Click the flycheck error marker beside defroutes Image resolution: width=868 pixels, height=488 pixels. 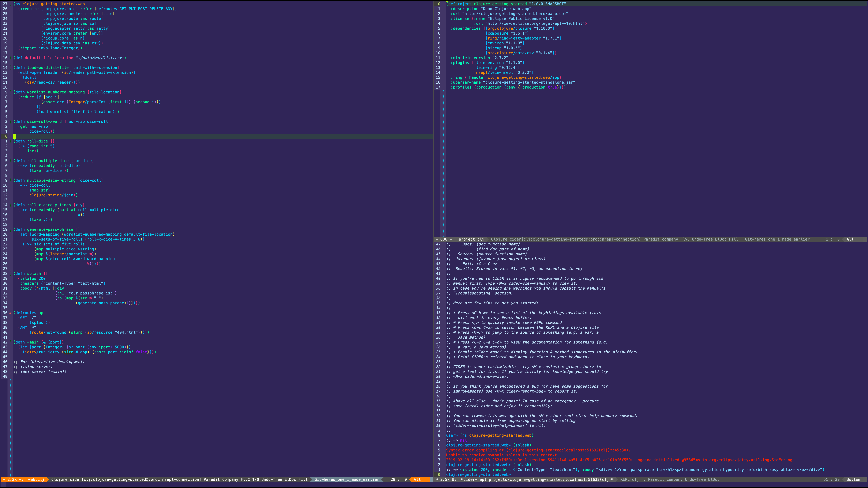point(10,313)
